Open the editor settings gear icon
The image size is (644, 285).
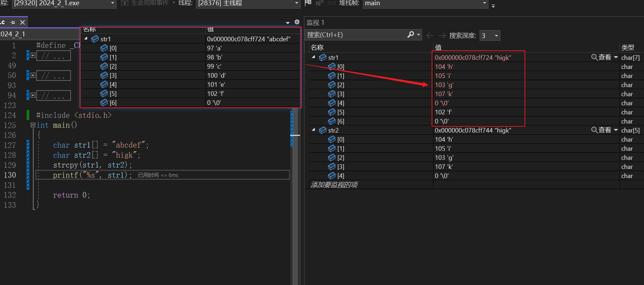pyautogui.click(x=297, y=22)
